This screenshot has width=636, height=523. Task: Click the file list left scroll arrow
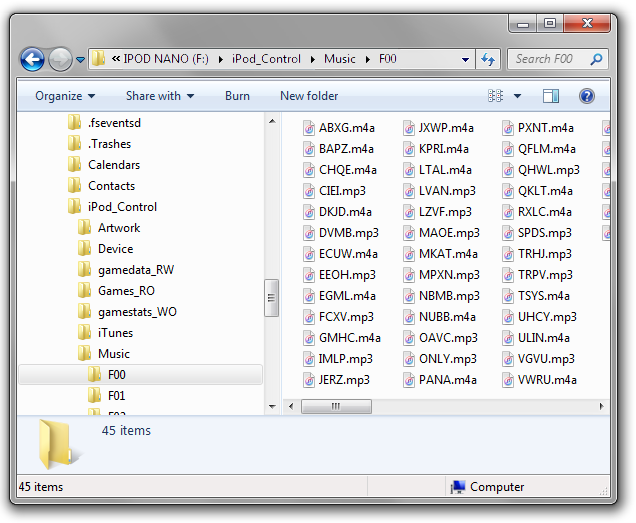(291, 406)
